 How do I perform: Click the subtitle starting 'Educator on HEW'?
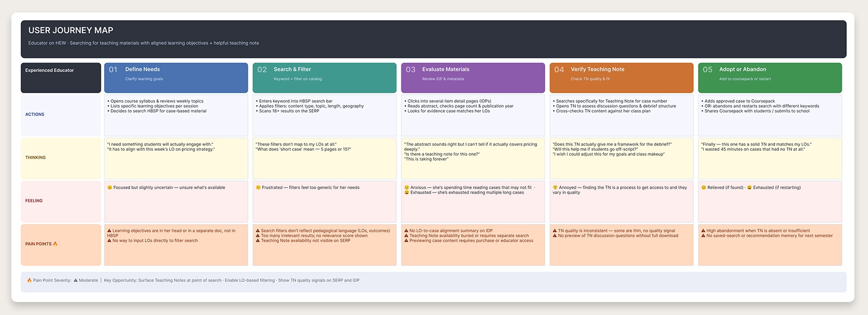tap(144, 43)
